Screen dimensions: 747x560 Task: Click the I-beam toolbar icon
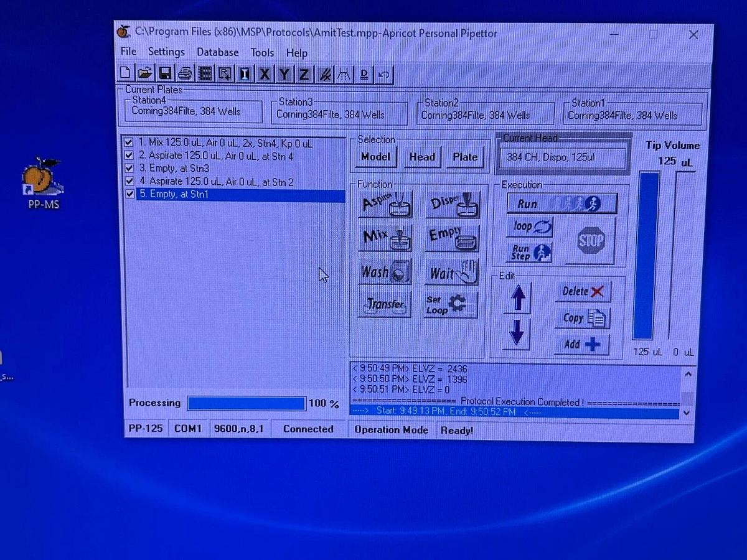point(245,74)
